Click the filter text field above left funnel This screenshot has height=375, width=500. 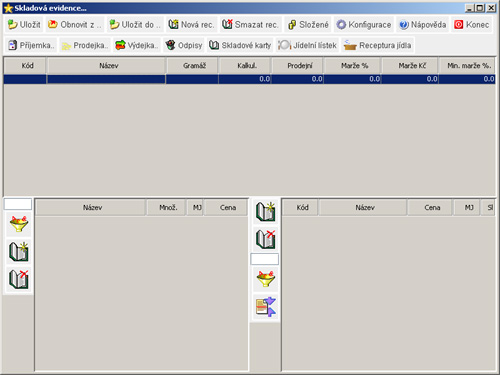tap(18, 204)
